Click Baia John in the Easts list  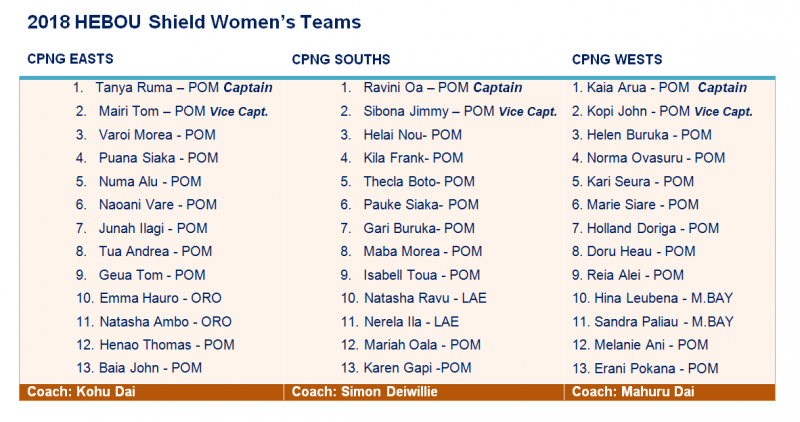[x=150, y=368]
